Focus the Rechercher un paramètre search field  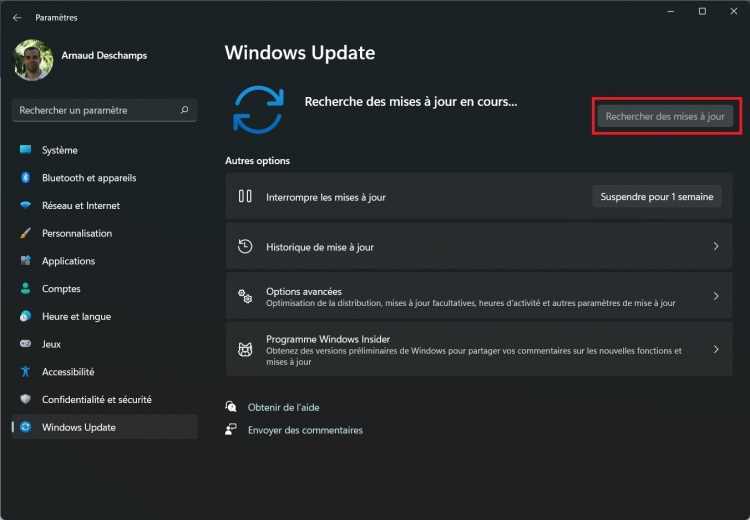(x=104, y=111)
